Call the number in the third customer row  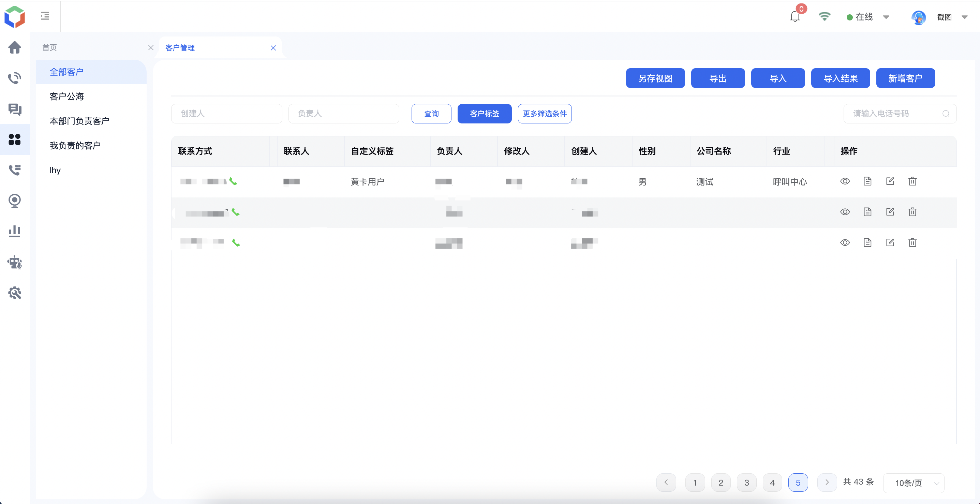(x=236, y=243)
